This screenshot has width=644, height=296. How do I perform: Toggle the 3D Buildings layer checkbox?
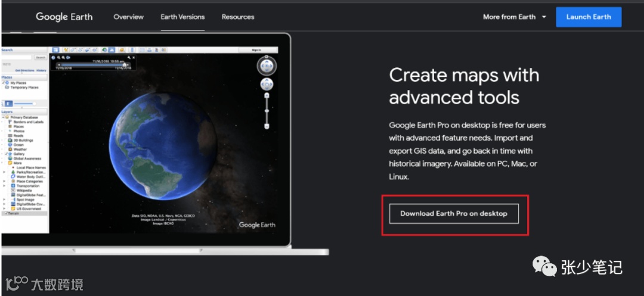coord(5,140)
